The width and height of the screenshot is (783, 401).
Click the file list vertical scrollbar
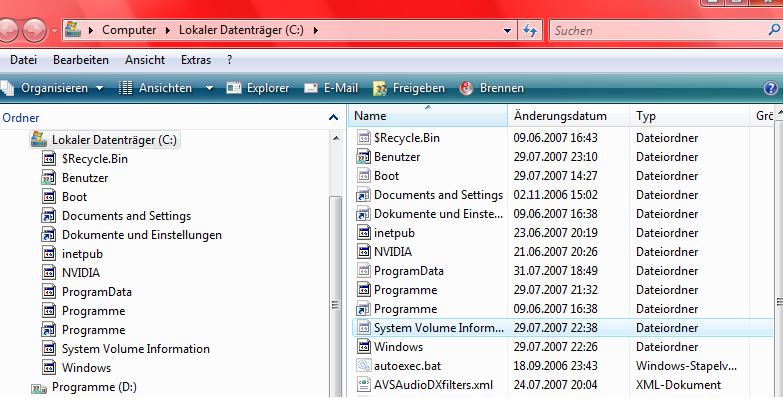779,302
